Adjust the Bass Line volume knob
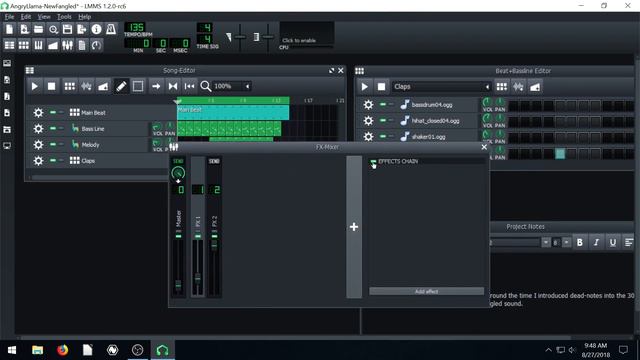640x360 pixels. [x=157, y=127]
